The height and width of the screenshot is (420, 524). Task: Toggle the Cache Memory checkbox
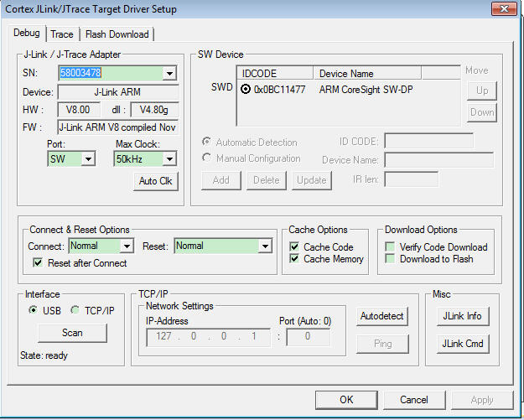pyautogui.click(x=294, y=258)
